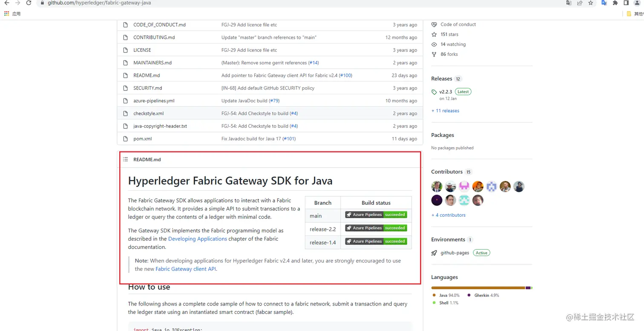Viewport: 644px width, 331px height.
Task: Click file icon beside pom.xml
Action: 125,139
